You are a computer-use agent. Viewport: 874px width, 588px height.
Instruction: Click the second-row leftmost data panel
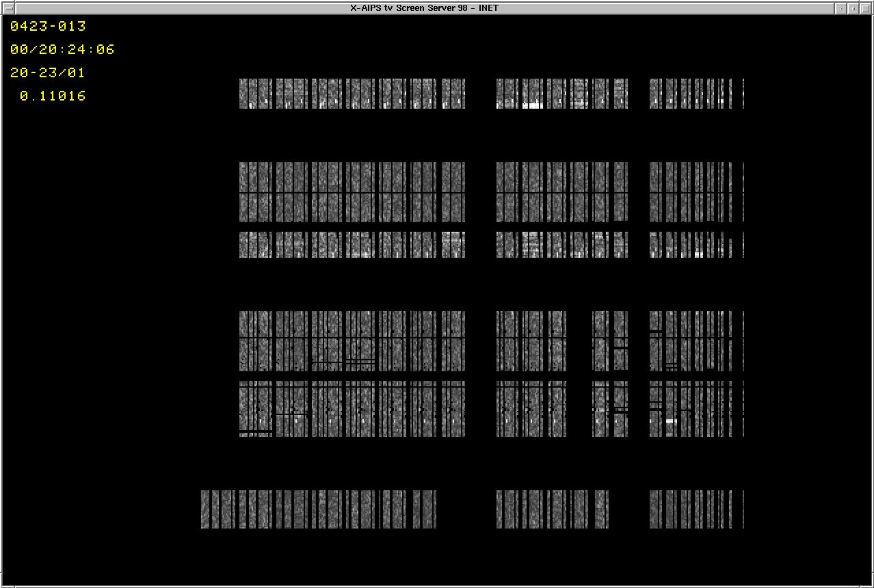click(352, 192)
